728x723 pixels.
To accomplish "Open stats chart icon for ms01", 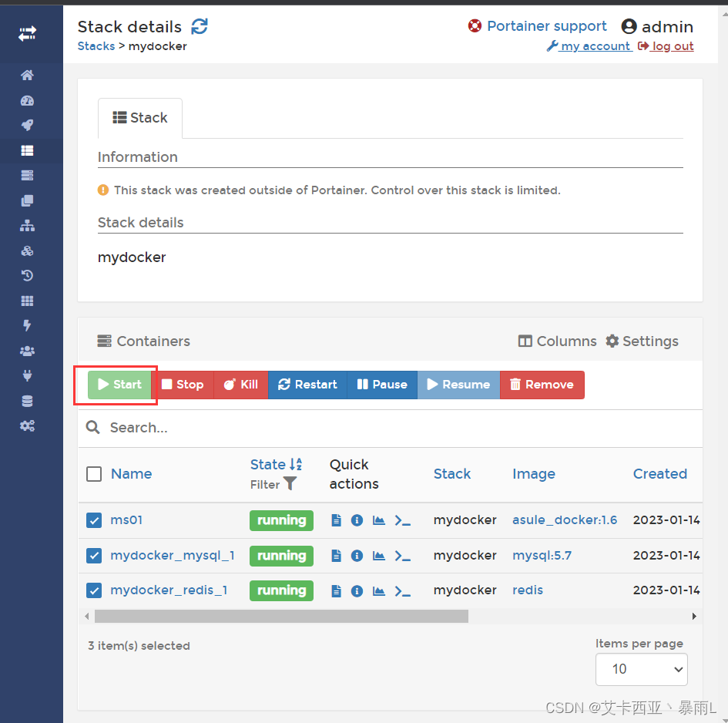I will point(379,520).
